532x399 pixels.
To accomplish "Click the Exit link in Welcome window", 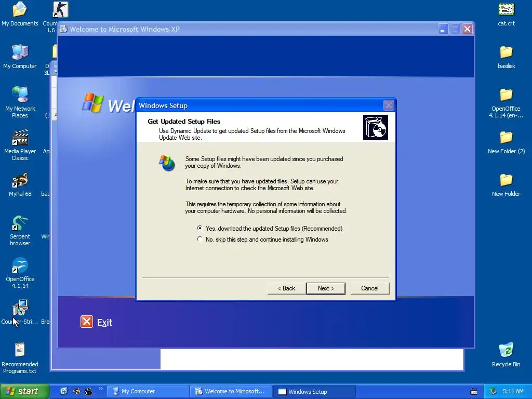I will (104, 322).
